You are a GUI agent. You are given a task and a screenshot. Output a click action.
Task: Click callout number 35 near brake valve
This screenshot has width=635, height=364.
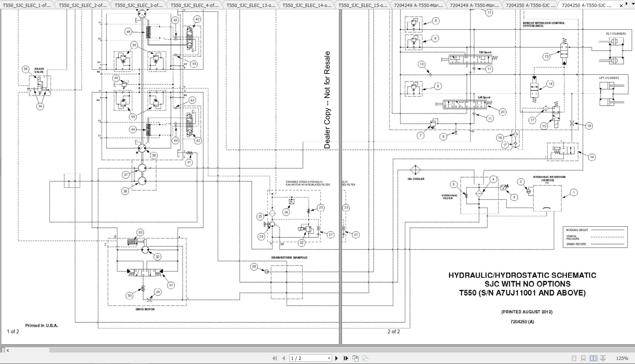point(26,69)
